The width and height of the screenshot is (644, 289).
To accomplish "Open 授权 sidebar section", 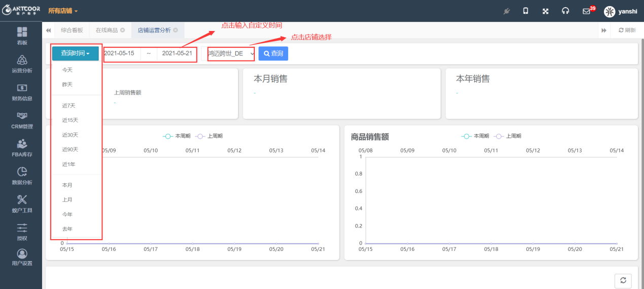I will (x=22, y=232).
